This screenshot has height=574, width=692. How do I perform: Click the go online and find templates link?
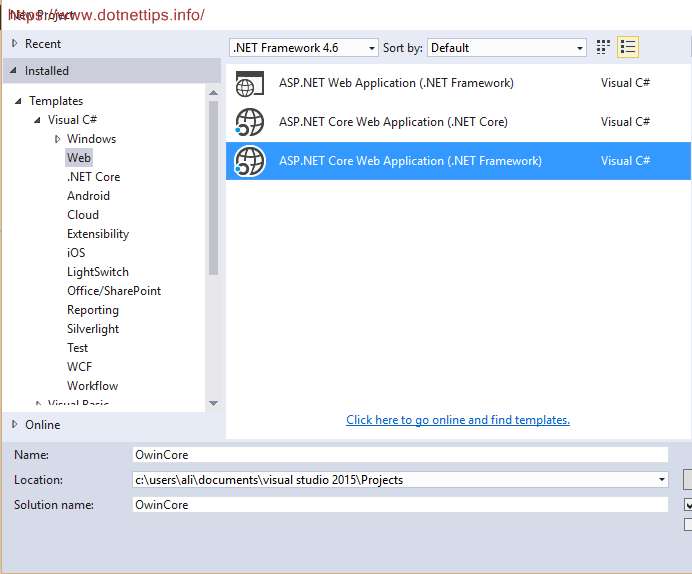(458, 420)
